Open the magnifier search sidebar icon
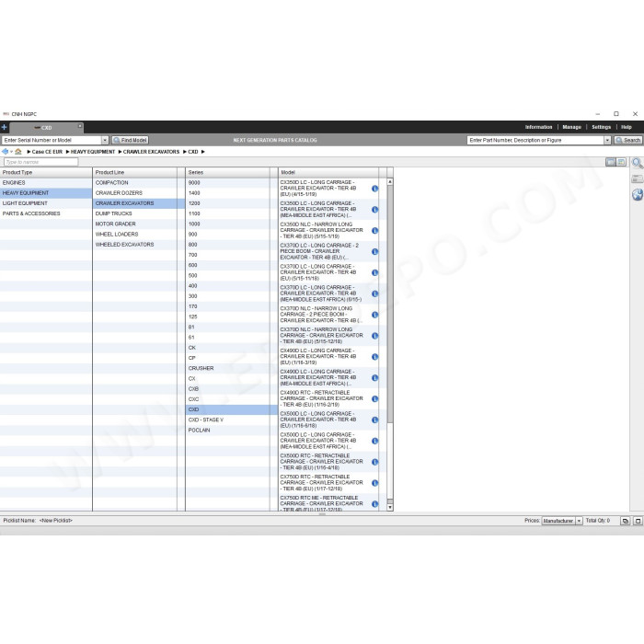The height and width of the screenshot is (644, 644). pyautogui.click(x=638, y=163)
